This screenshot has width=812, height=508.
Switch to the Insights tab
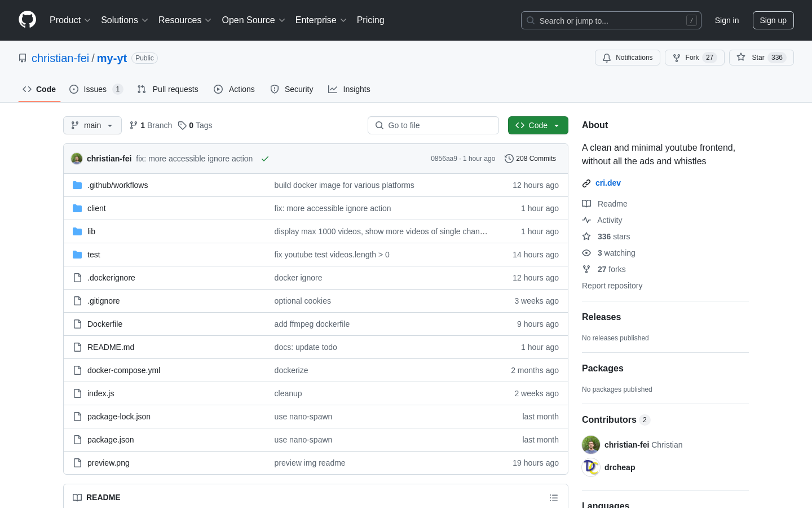[x=349, y=89]
